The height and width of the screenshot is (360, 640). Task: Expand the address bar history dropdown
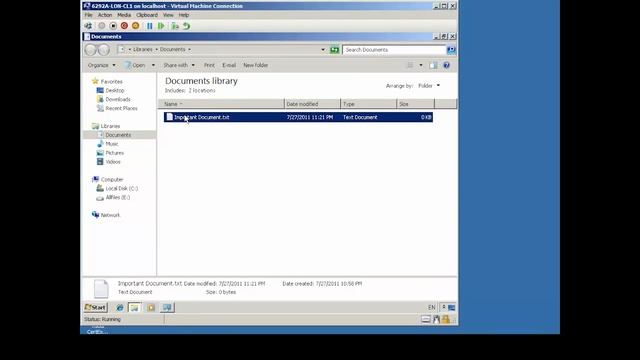[323, 50]
